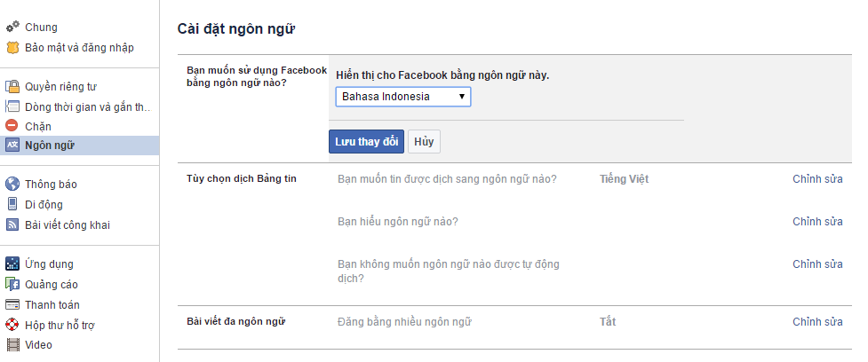Viewport: 868px width, 362px height.
Task: Click the lifebuoy icon for Hộp thư hỗ trợ
Action: tap(12, 325)
